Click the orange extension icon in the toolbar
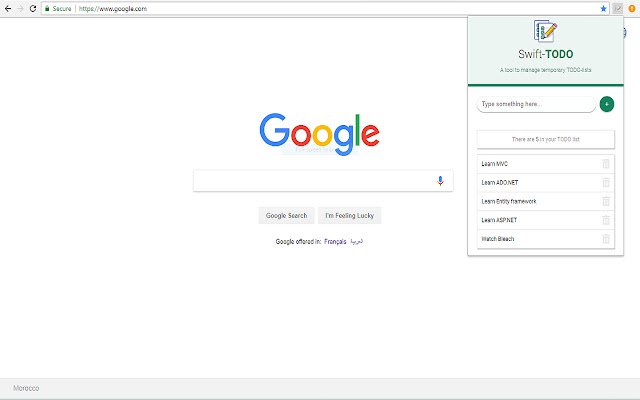This screenshot has height=400, width=640. 632,9
